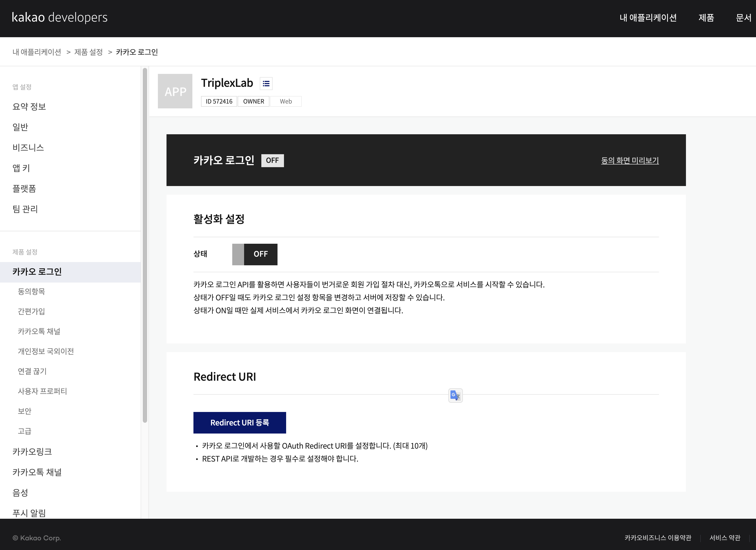Open 앱 키 settings in sidebar
This screenshot has width=756, height=550.
click(x=21, y=168)
